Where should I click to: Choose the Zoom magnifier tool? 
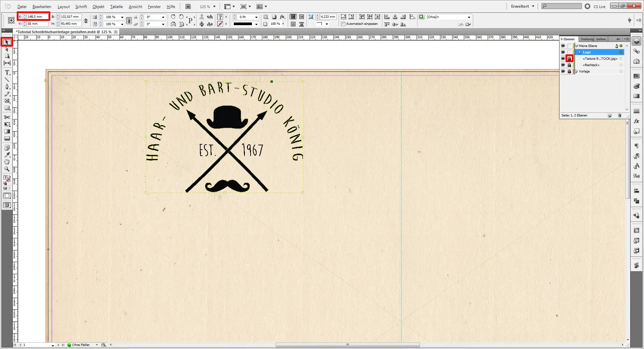(7, 169)
